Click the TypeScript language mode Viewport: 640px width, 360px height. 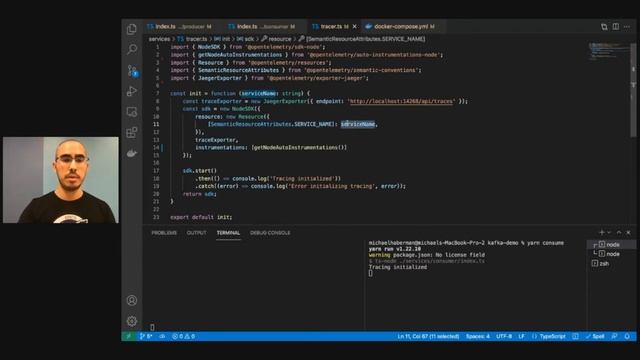[549, 336]
